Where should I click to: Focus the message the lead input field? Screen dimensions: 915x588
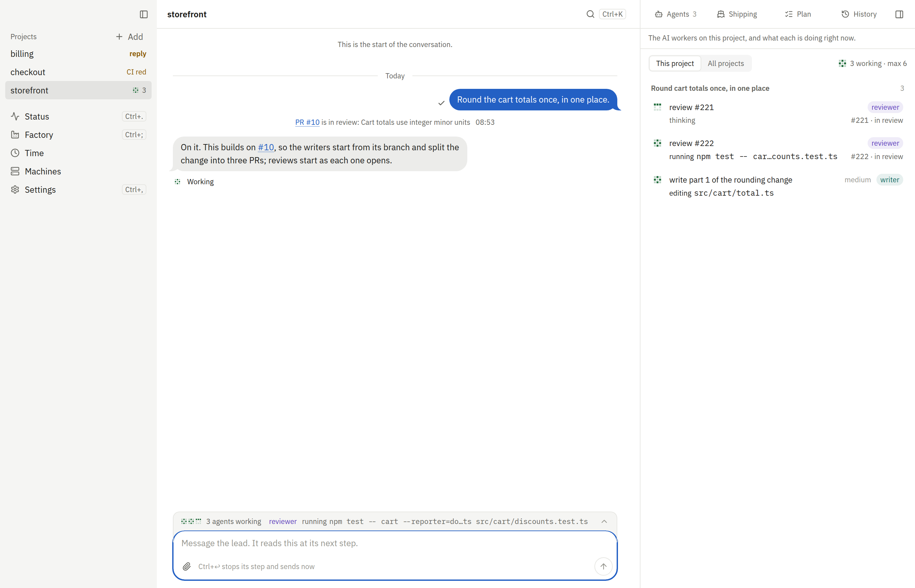point(394,543)
